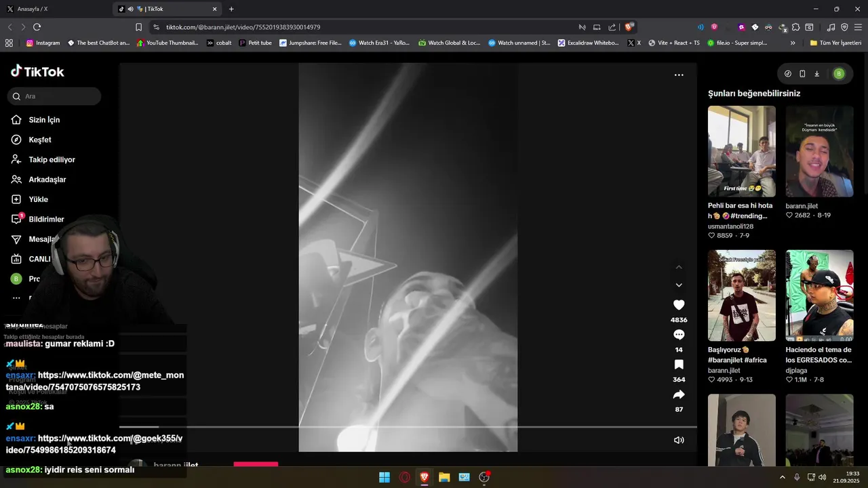Seek on the video progress bar
Viewport: 868px width, 488px height.
[x=408, y=427]
